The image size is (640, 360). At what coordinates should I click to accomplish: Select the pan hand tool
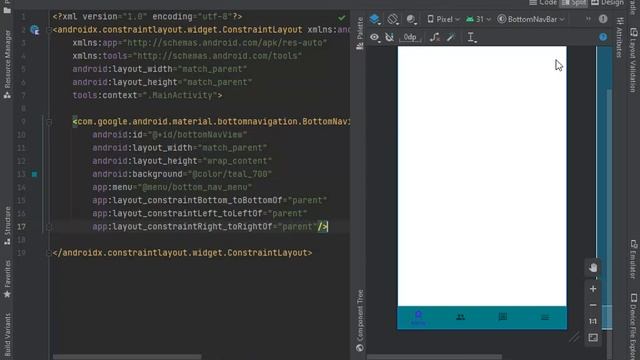point(593,267)
